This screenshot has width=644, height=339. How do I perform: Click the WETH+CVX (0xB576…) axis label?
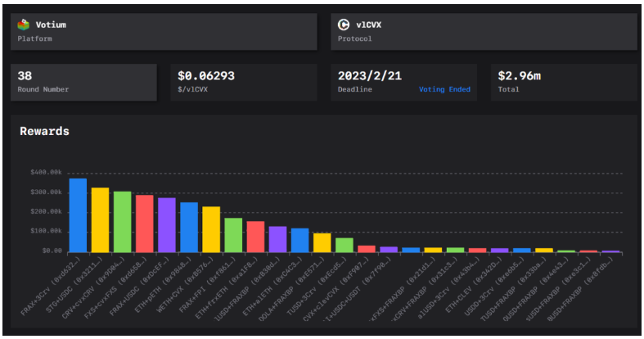tap(185, 284)
